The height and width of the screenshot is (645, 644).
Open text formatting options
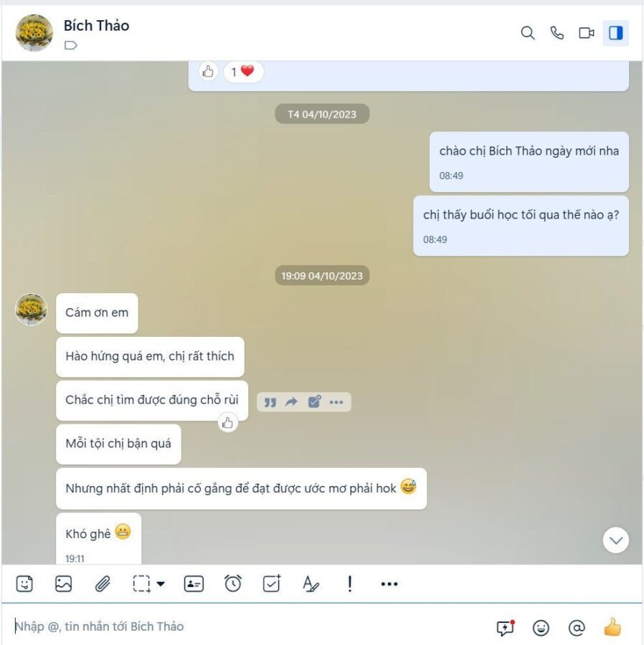coord(311,583)
